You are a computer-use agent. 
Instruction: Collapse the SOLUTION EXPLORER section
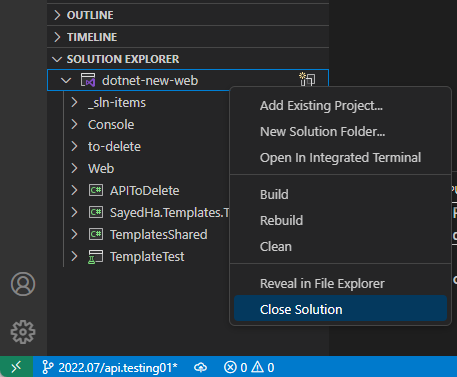point(57,59)
